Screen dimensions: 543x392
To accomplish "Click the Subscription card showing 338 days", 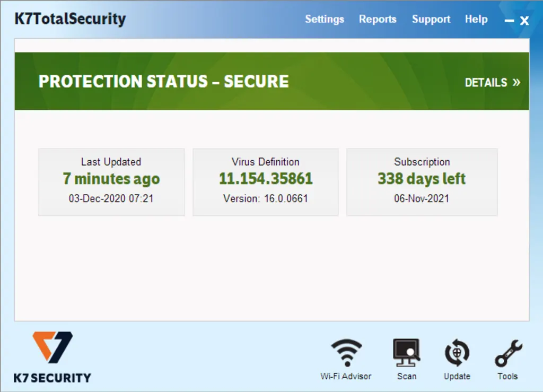I will click(x=422, y=181).
